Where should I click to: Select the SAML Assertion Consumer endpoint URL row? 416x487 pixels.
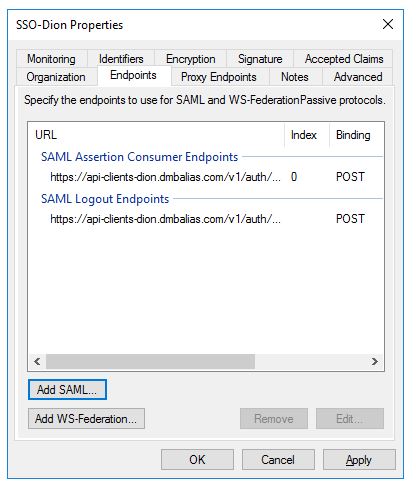(x=206, y=177)
